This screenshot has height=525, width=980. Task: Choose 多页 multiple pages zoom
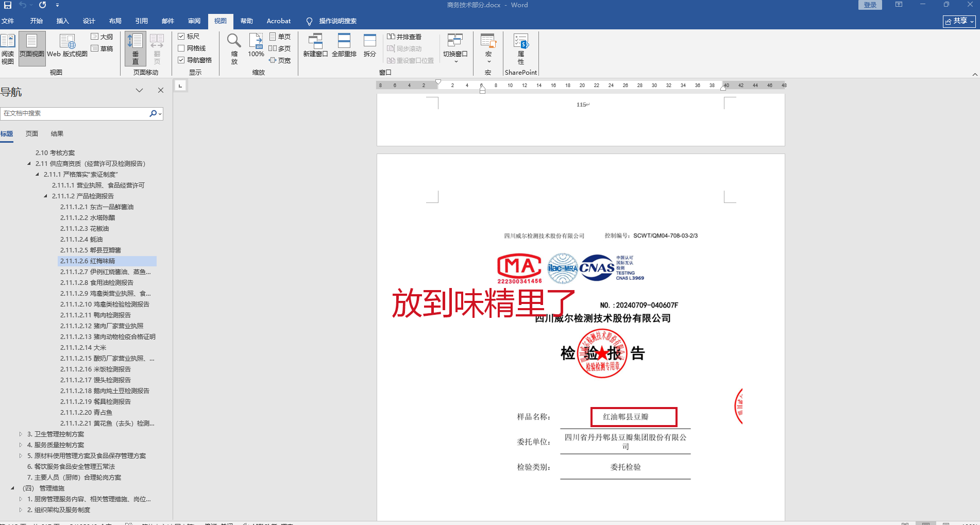point(280,48)
